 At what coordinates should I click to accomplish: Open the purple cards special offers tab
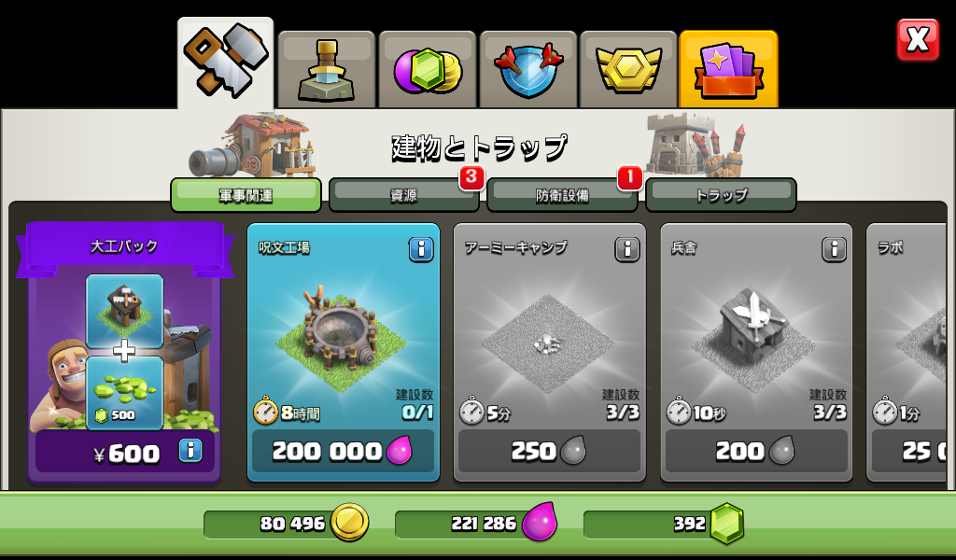728,69
